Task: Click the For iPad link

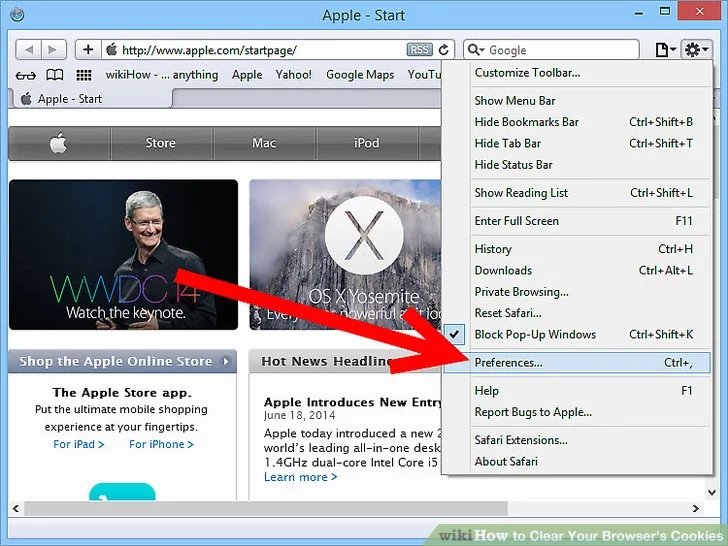Action: (78, 444)
